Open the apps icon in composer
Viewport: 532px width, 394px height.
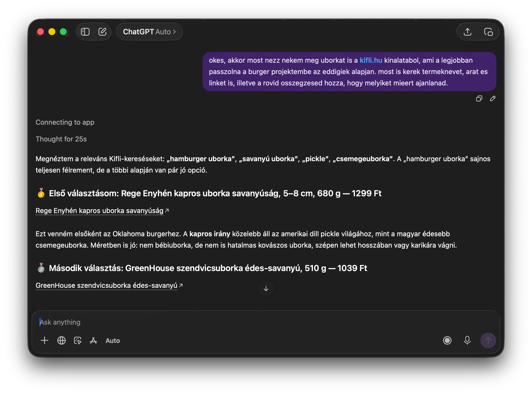tap(93, 340)
